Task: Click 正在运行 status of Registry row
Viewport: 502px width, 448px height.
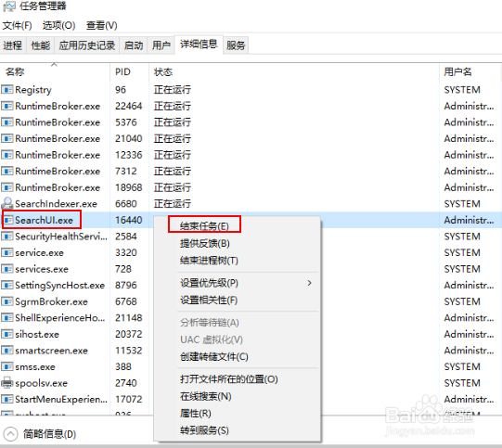Action: [x=173, y=89]
